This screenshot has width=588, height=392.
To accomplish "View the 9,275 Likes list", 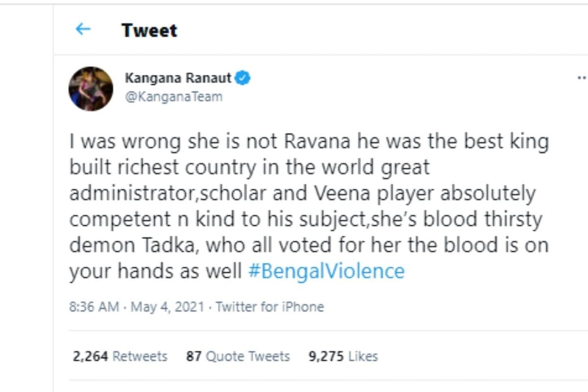I will click(343, 356).
